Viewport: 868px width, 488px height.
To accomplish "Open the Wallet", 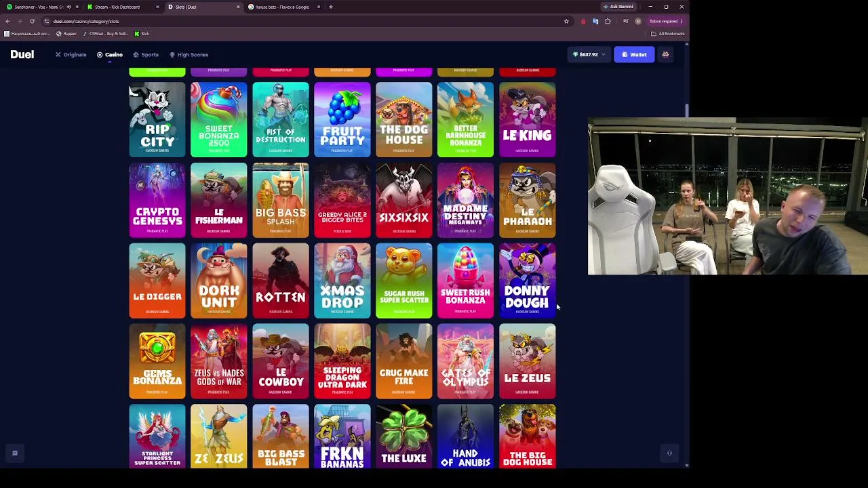I will tap(635, 54).
